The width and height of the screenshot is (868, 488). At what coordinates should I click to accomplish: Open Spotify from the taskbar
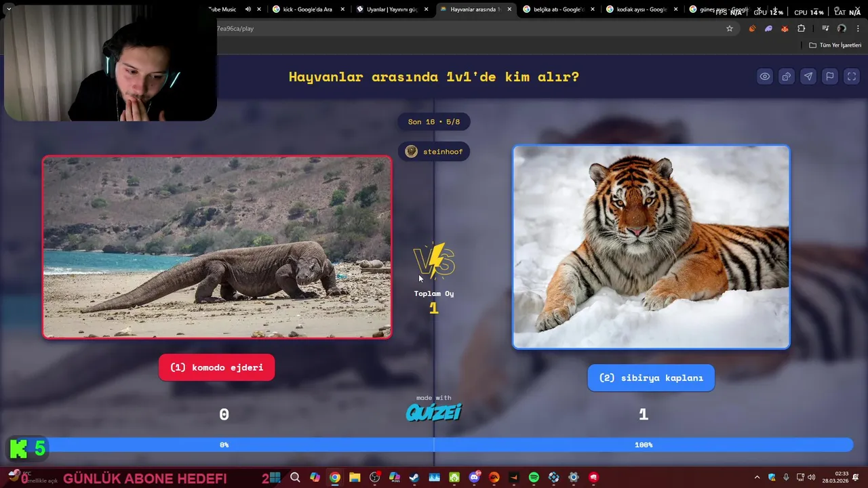click(x=534, y=477)
